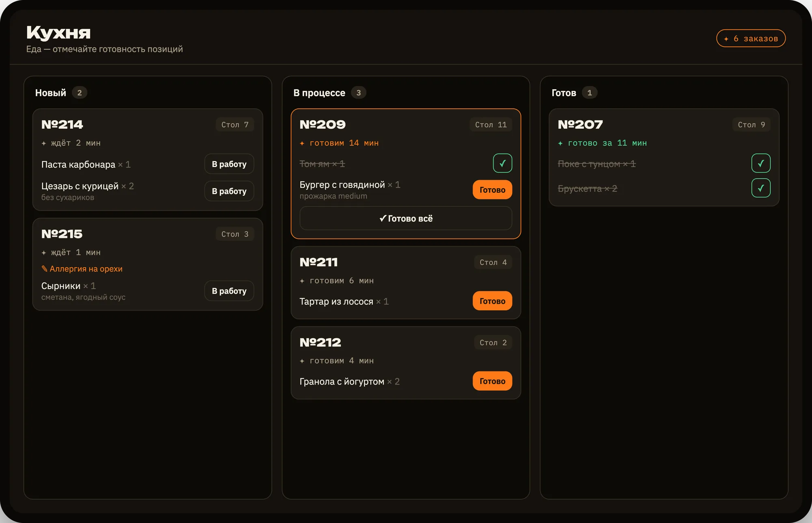Select the В процессе column header
The height and width of the screenshot is (523, 812).
[x=319, y=93]
